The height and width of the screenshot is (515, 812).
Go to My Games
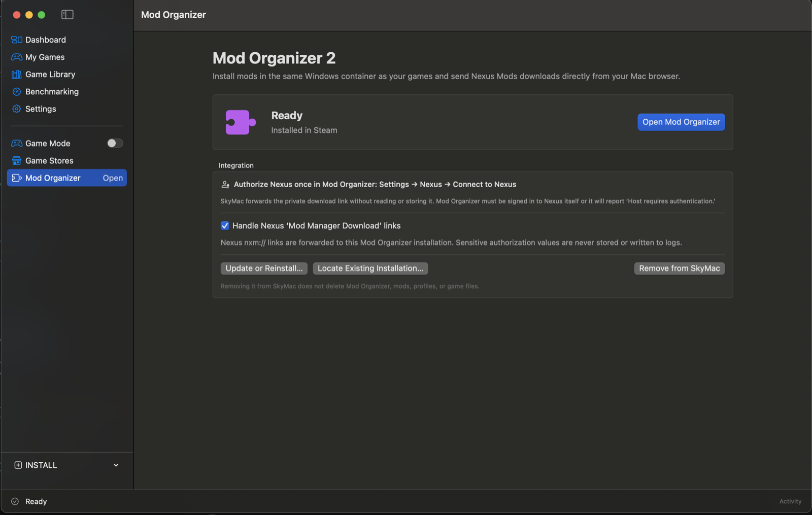(x=45, y=57)
